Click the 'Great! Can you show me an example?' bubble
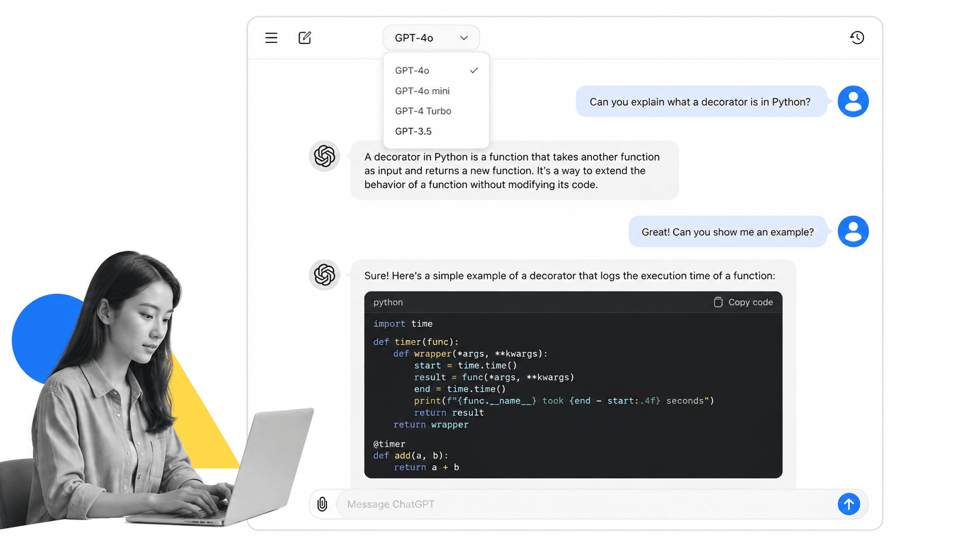This screenshot has height=552, width=980. [x=728, y=232]
